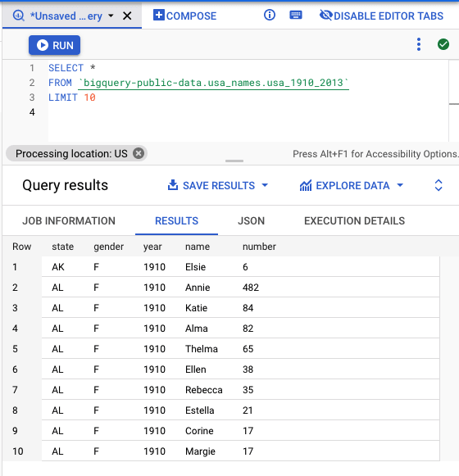
Task: Grab the editor-results pane divider handle
Action: (234, 161)
